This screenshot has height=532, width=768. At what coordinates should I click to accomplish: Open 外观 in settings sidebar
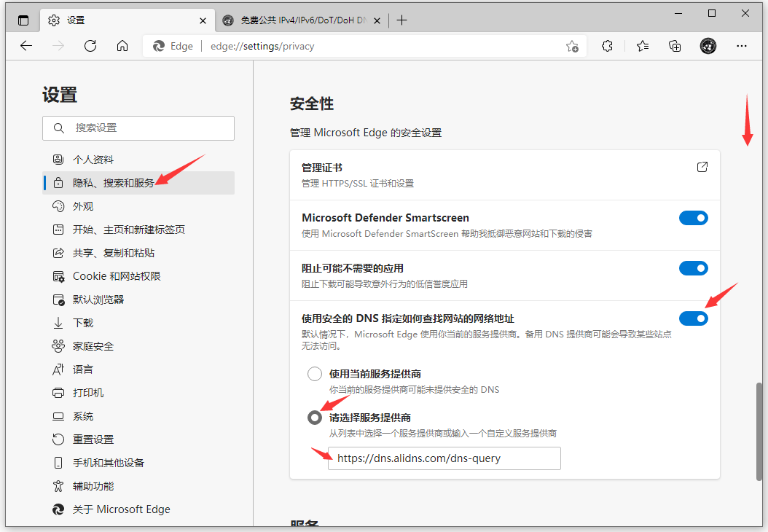[x=83, y=206]
